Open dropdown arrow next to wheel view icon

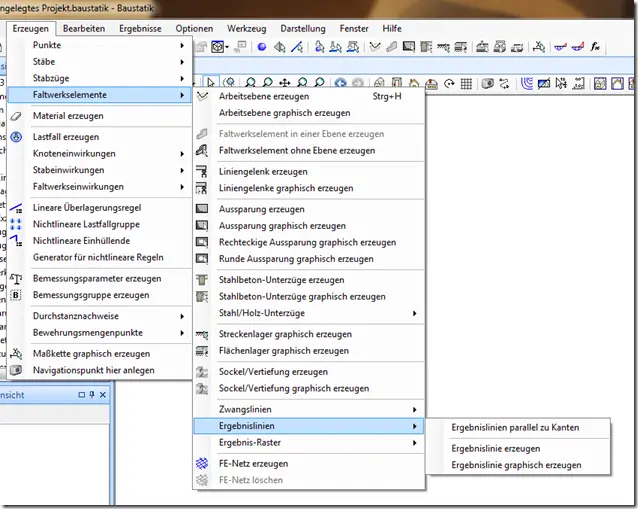pos(227,47)
